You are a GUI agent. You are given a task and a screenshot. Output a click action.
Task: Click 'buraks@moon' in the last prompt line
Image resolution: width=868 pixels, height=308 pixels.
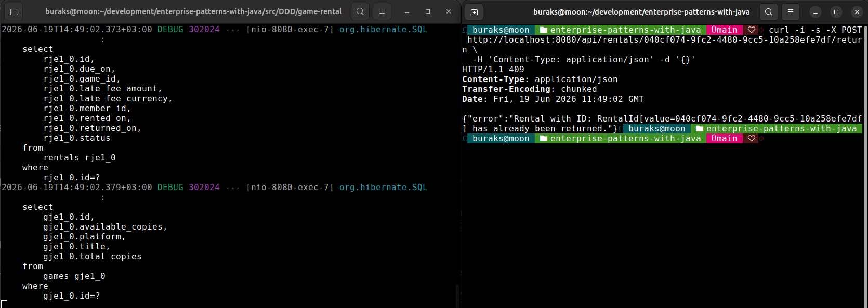click(501, 138)
